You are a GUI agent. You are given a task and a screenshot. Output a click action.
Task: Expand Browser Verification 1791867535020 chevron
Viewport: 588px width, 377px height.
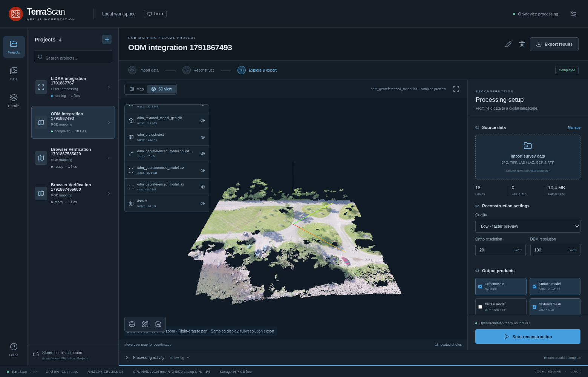(x=109, y=158)
